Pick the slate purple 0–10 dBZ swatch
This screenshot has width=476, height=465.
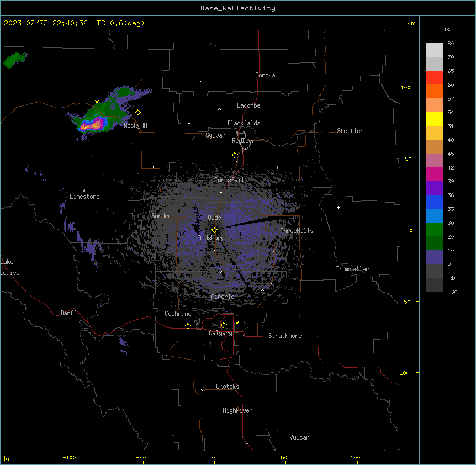434,257
